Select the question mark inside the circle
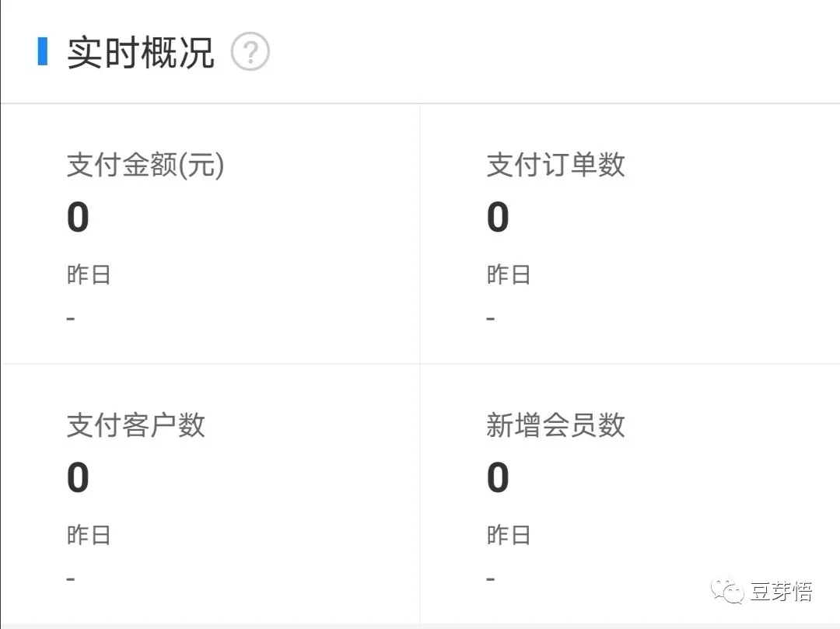 (249, 51)
